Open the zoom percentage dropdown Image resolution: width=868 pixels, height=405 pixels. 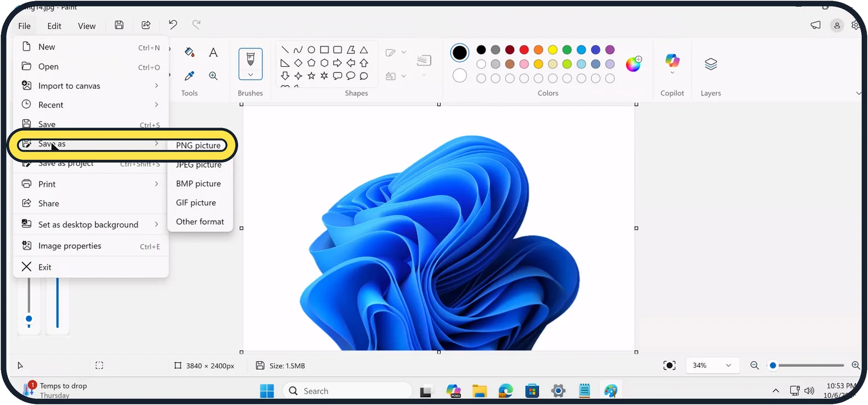[713, 366]
